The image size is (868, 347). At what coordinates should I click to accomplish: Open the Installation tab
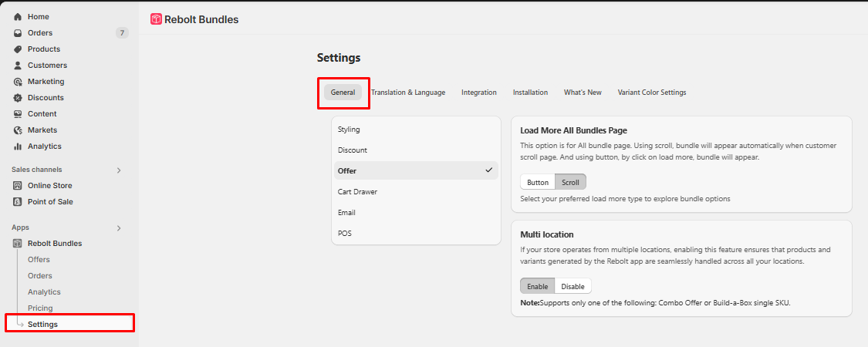click(x=530, y=93)
